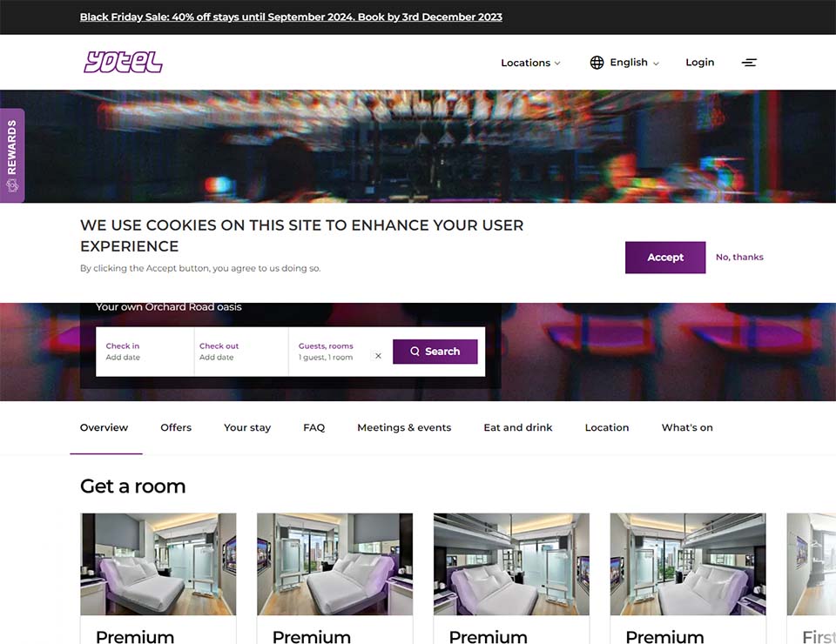Select the Eat and drink tab
836x644 pixels.
518,427
